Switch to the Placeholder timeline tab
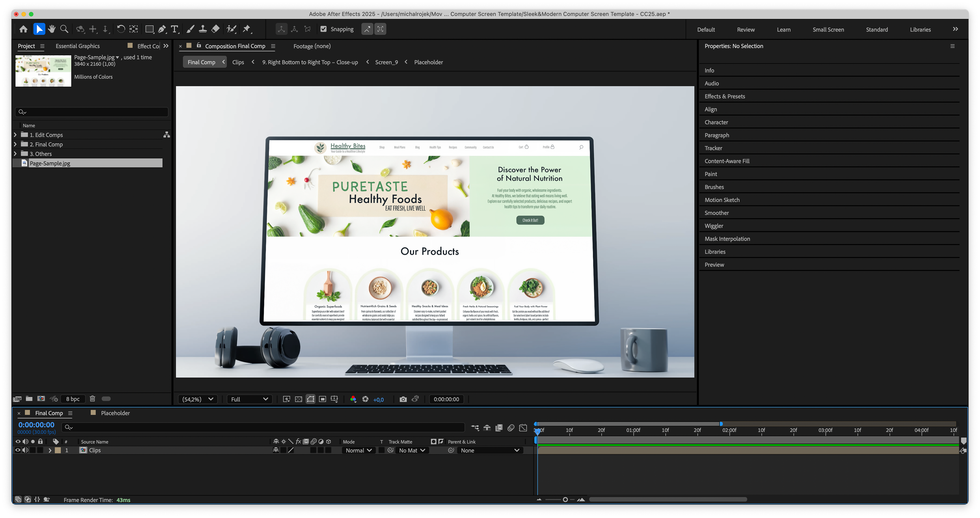The image size is (980, 518). (115, 413)
